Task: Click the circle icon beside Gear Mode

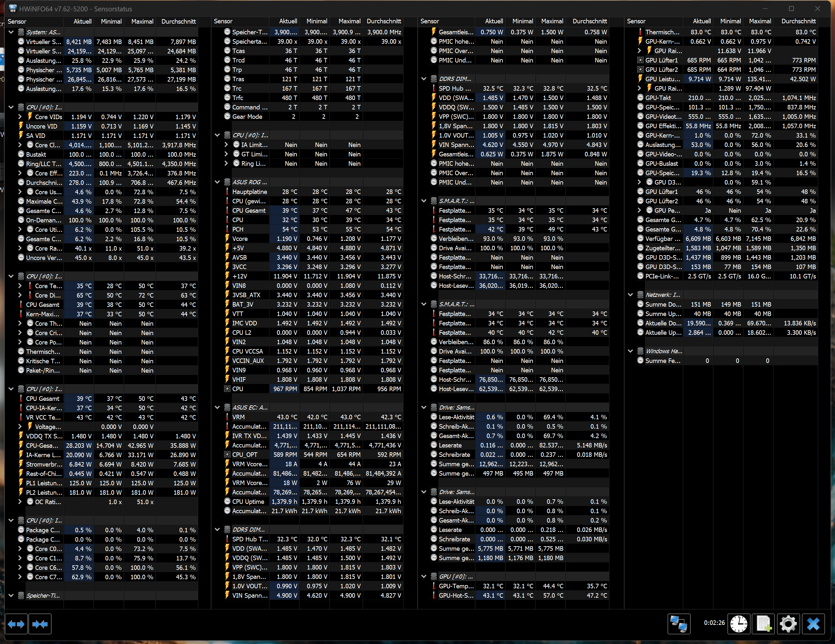Action: pyautogui.click(x=227, y=116)
